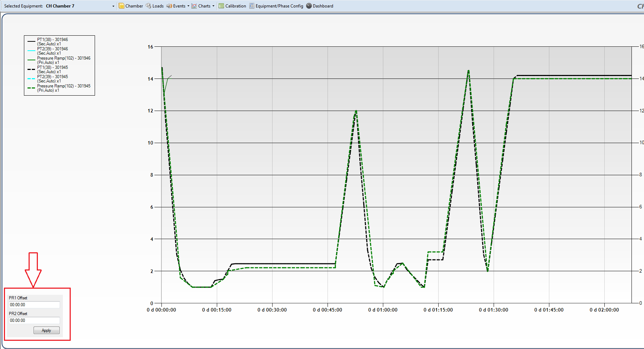Viewport: 644px width, 349px height.
Task: Click the Calibration text label
Action: (x=235, y=6)
